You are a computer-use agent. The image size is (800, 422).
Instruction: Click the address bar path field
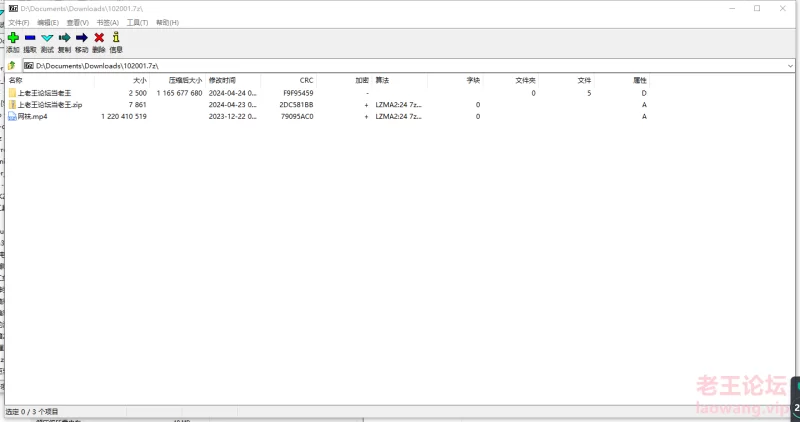(400, 66)
